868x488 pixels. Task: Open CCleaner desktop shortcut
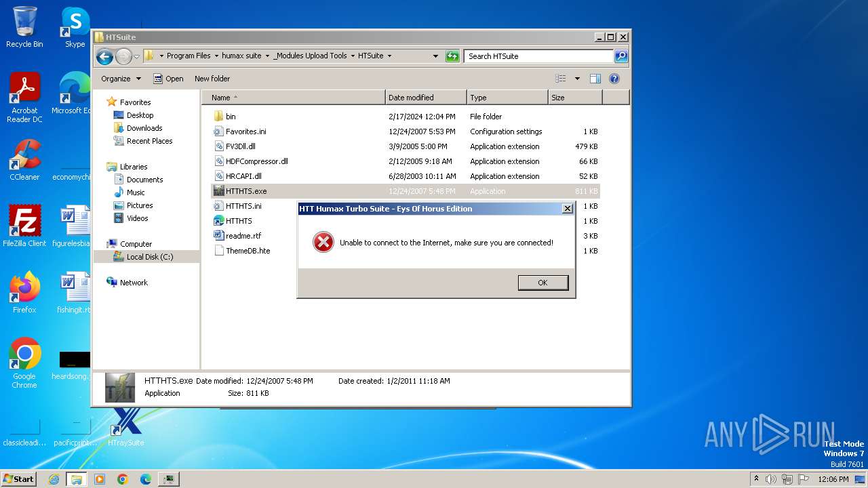click(24, 160)
